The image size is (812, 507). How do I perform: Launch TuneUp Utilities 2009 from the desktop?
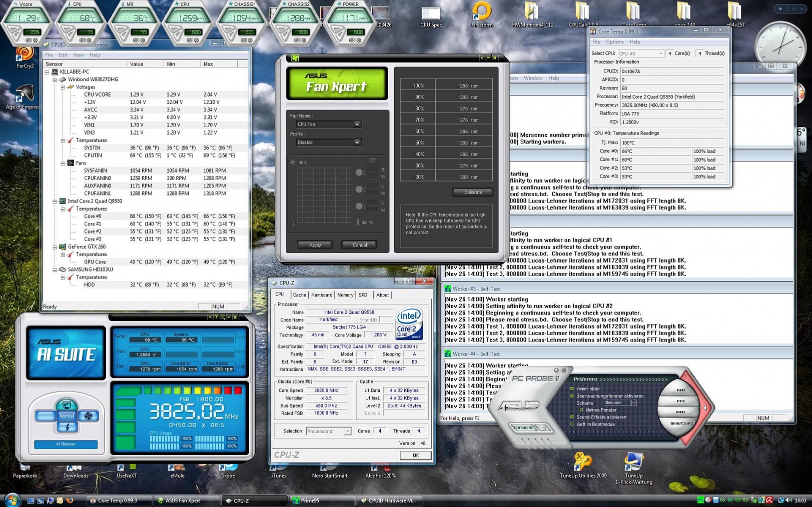click(x=583, y=465)
